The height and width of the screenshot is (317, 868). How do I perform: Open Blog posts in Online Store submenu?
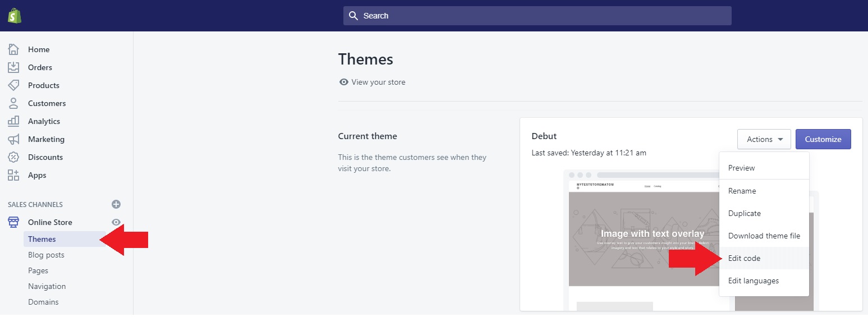click(x=46, y=255)
